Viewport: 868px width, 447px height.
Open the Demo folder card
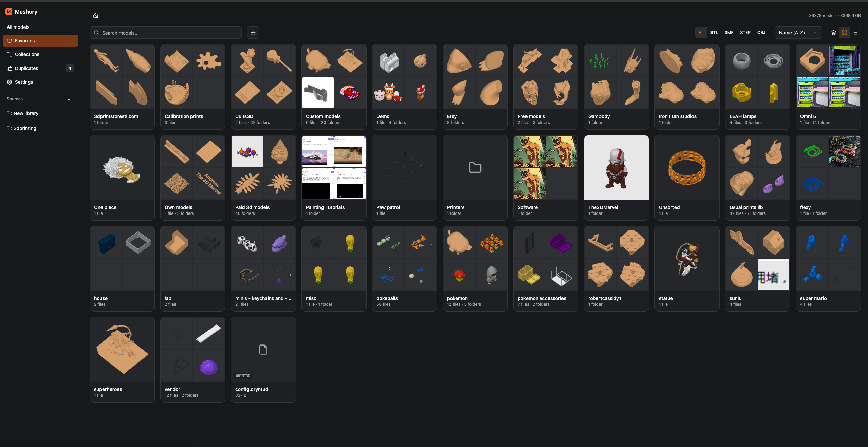tap(405, 87)
